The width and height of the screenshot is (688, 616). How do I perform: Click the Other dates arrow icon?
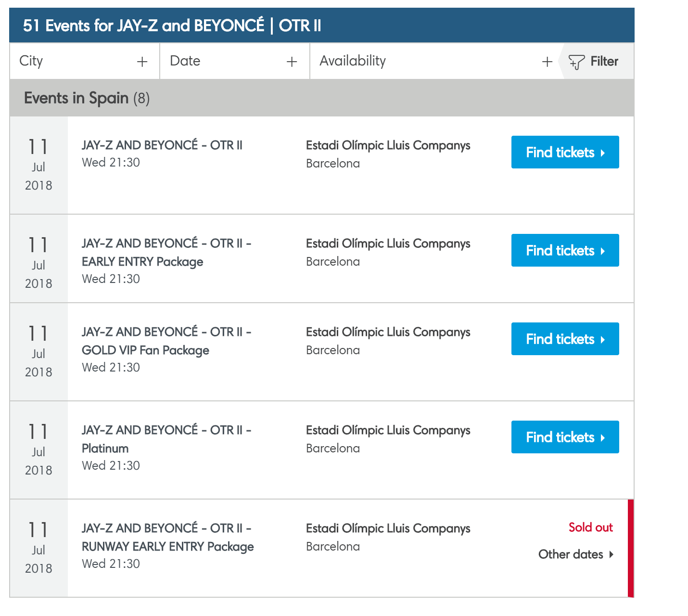click(x=611, y=554)
